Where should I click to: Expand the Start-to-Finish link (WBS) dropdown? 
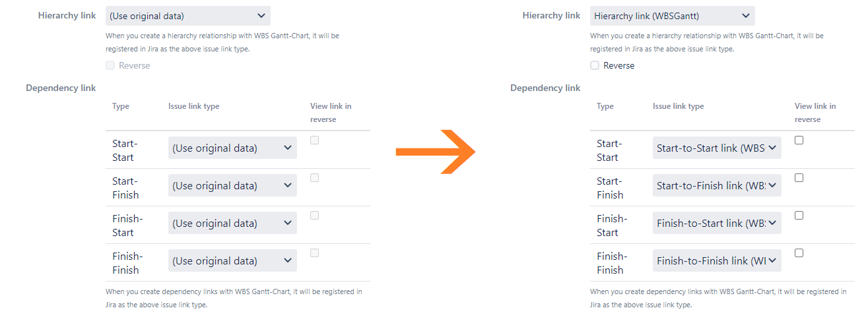point(717,186)
